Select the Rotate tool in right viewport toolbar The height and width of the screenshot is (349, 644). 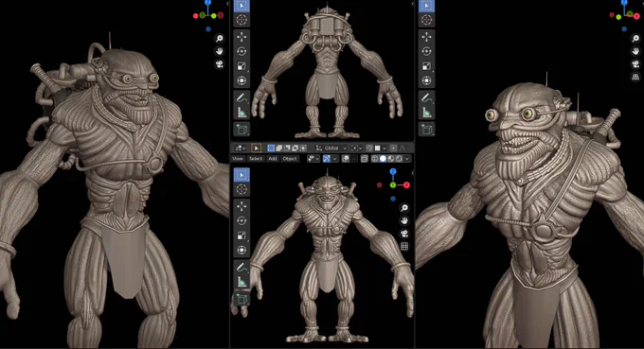coord(426,51)
